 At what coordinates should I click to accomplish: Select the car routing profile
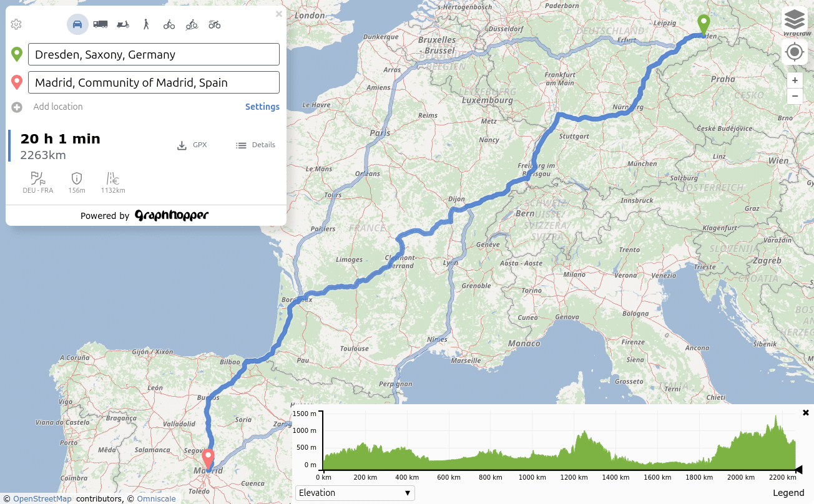(x=77, y=24)
